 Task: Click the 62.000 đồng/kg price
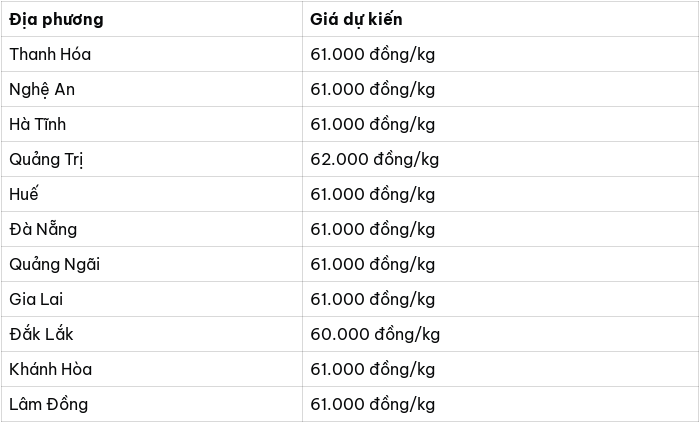click(375, 159)
